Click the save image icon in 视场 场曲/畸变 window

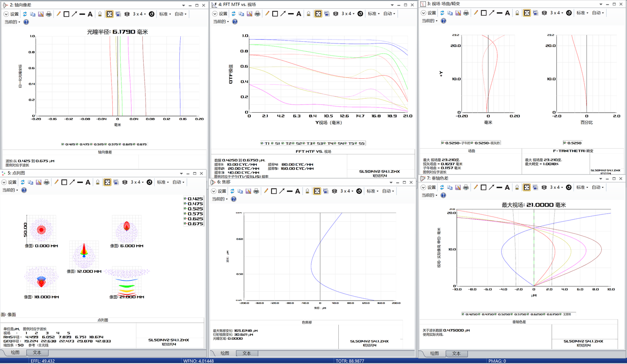click(x=458, y=13)
